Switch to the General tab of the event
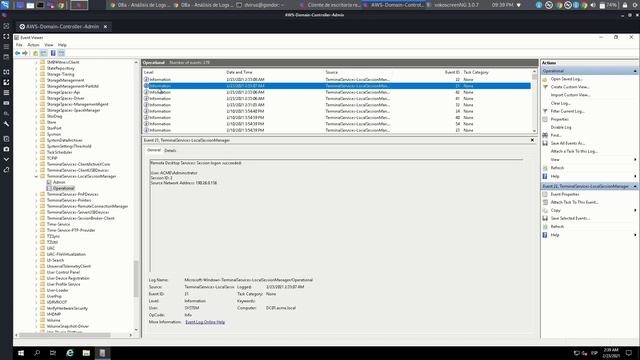This screenshot has height=360, width=640. pos(154,150)
